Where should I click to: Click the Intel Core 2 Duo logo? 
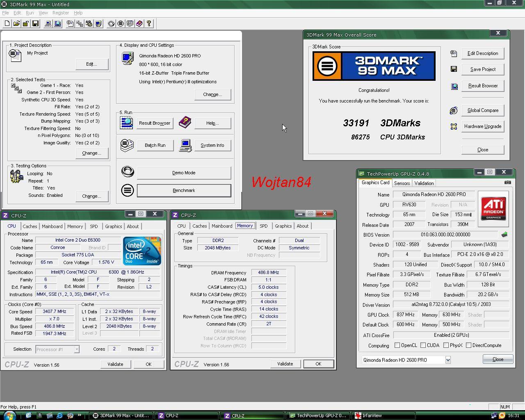click(142, 251)
